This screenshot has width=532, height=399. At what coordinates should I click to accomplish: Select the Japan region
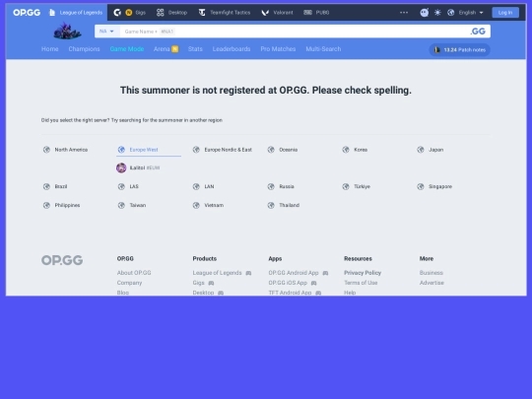click(431, 150)
